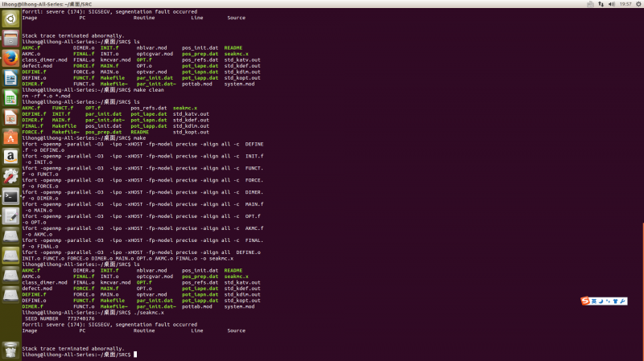Toggle Chinese punctuation on Sogou bar

[608, 302]
